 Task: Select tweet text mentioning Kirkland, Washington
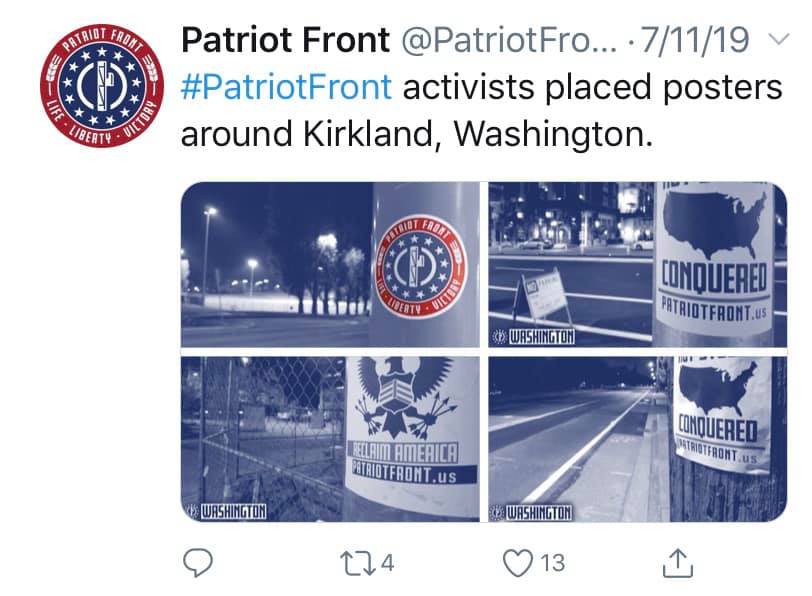click(x=482, y=110)
